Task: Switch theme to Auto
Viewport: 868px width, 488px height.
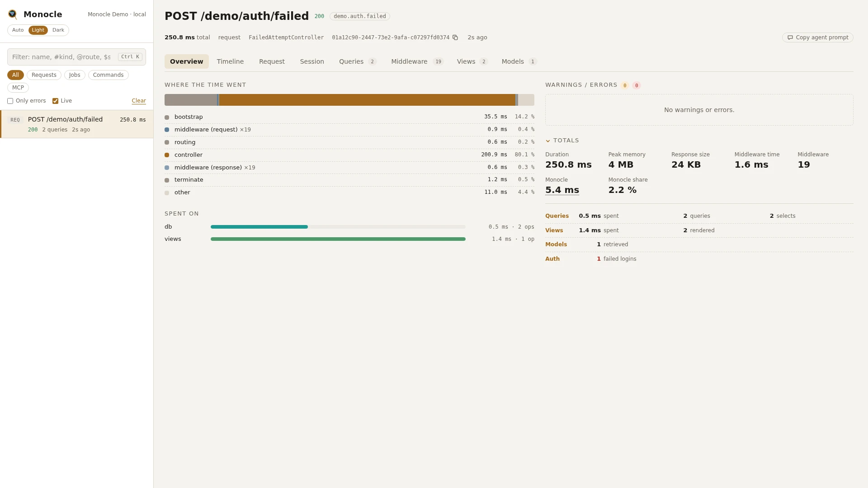Action: click(x=18, y=30)
